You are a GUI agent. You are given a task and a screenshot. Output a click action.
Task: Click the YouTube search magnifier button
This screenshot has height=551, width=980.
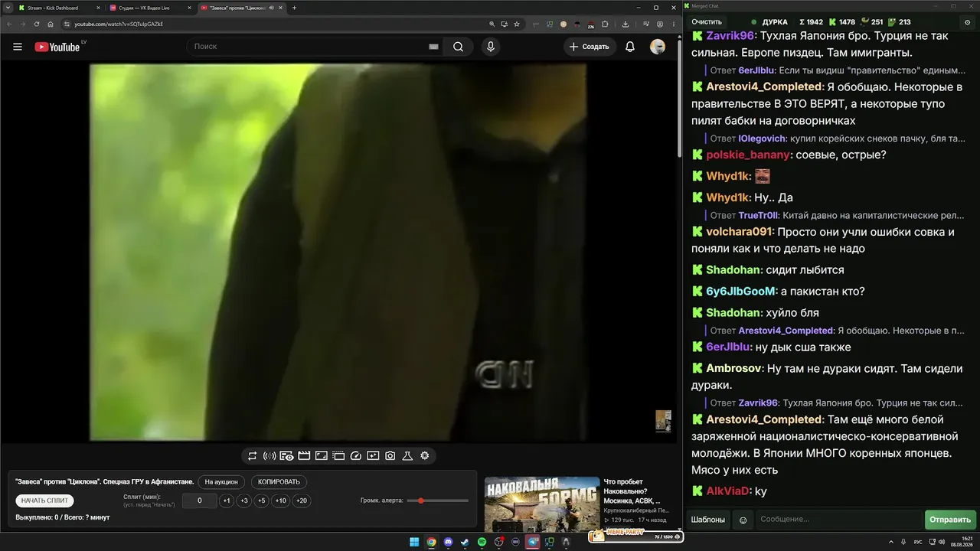point(458,47)
